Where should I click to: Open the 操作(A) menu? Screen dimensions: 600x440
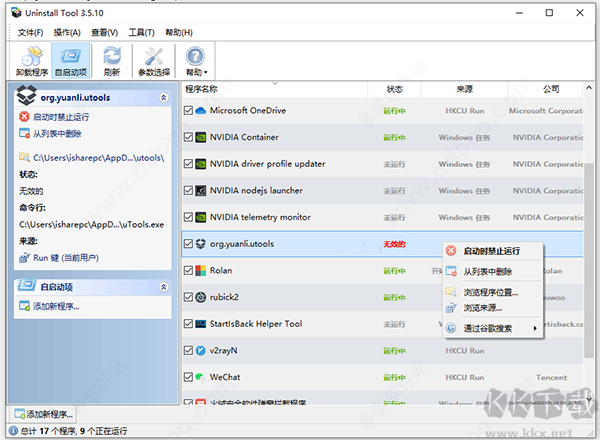[x=67, y=33]
